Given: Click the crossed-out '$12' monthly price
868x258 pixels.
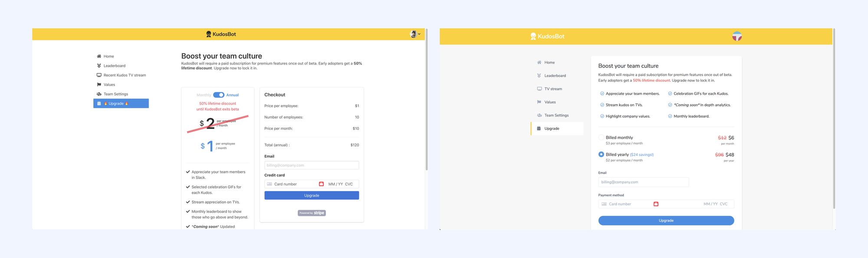Looking at the screenshot, I should click(x=722, y=138).
